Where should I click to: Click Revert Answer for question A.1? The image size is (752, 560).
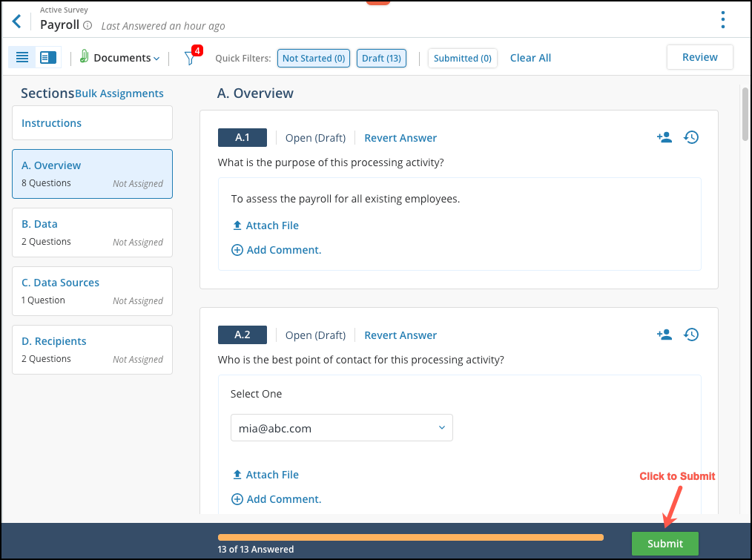400,138
